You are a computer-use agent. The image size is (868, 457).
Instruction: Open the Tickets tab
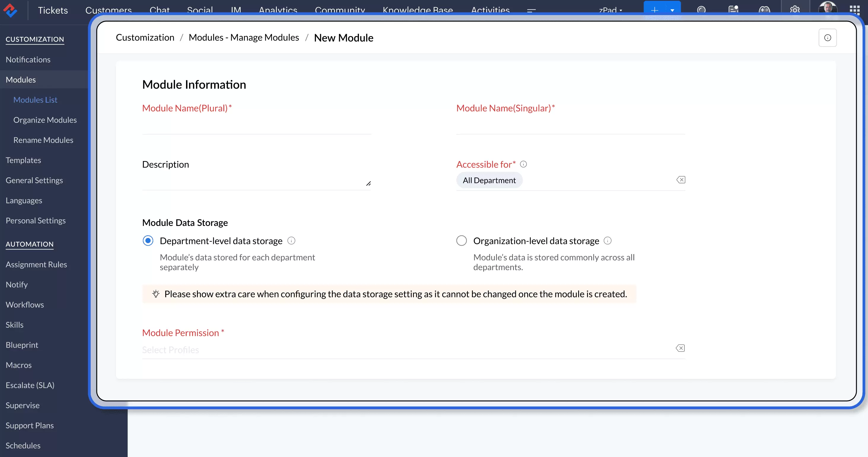53,10
